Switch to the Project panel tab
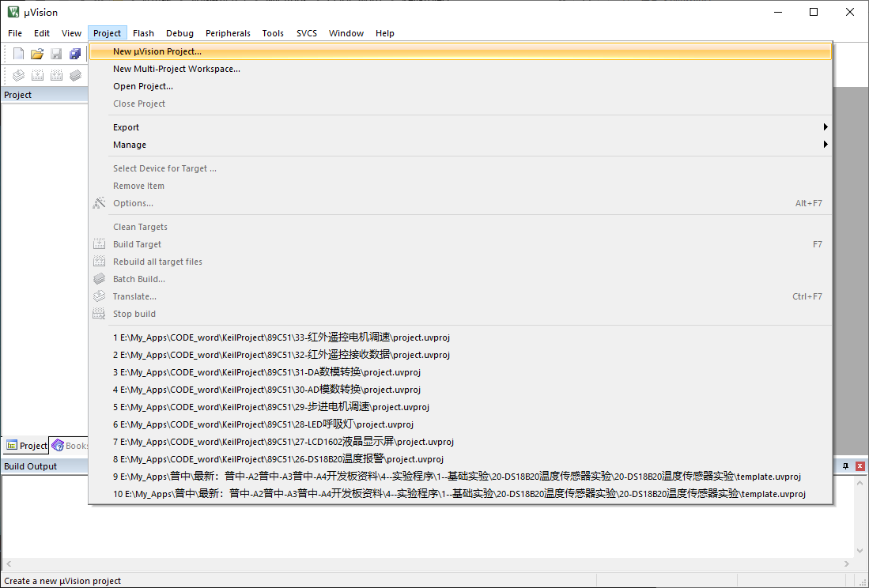 26,445
